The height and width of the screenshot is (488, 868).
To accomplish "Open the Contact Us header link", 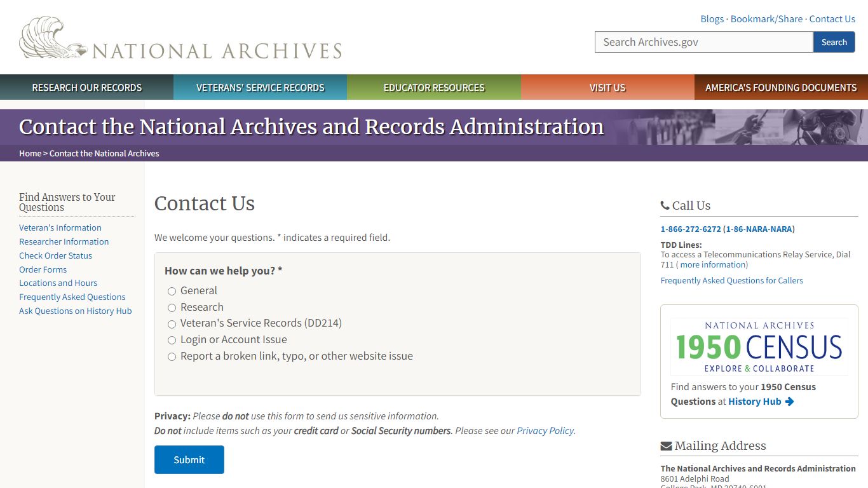I will click(832, 19).
